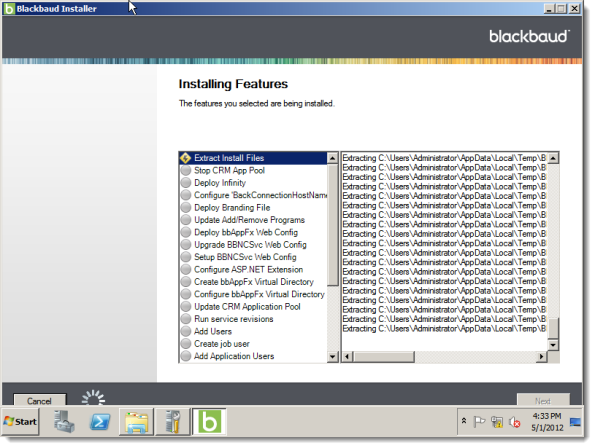595x448 pixels.
Task: Click status icon beside Deploy Branding File
Action: point(186,207)
